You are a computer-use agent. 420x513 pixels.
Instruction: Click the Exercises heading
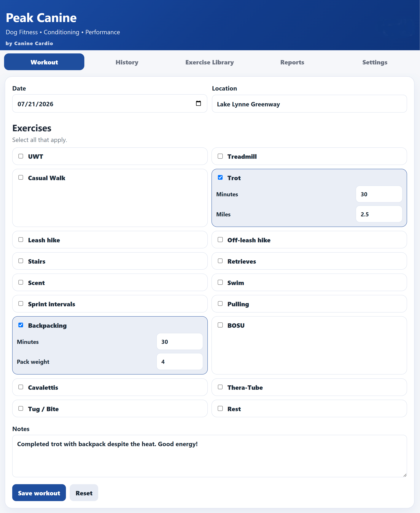tap(32, 128)
